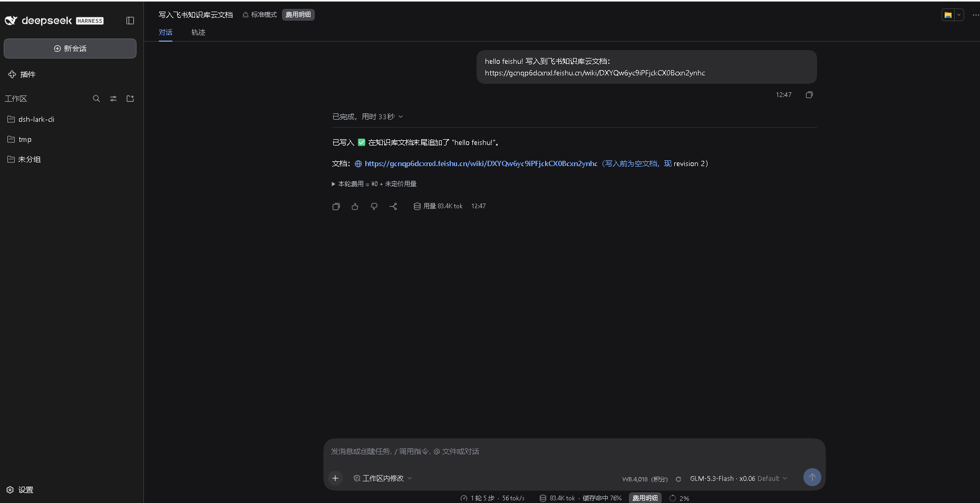This screenshot has width=980, height=503.
Task: Open tmp workspace folder
Action: point(70,139)
